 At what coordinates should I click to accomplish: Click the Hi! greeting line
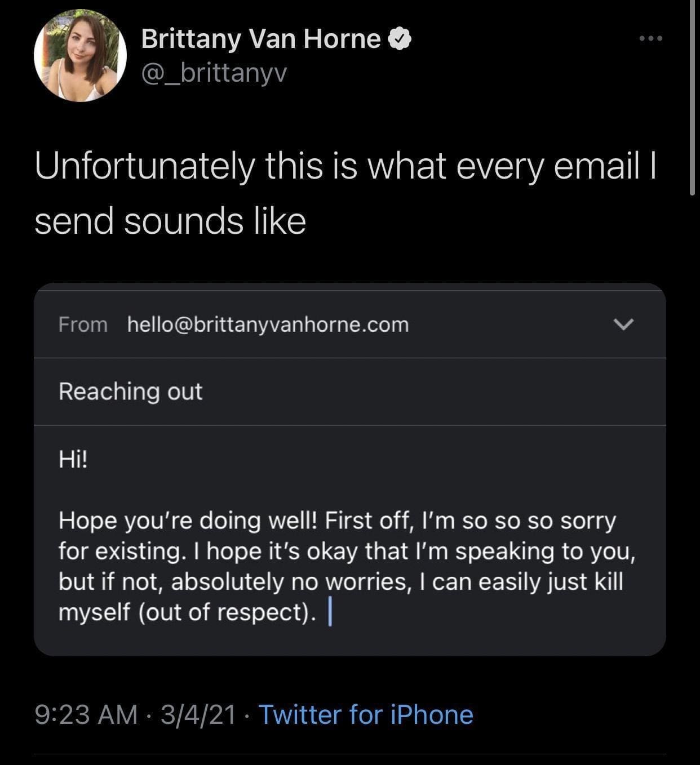point(73,460)
